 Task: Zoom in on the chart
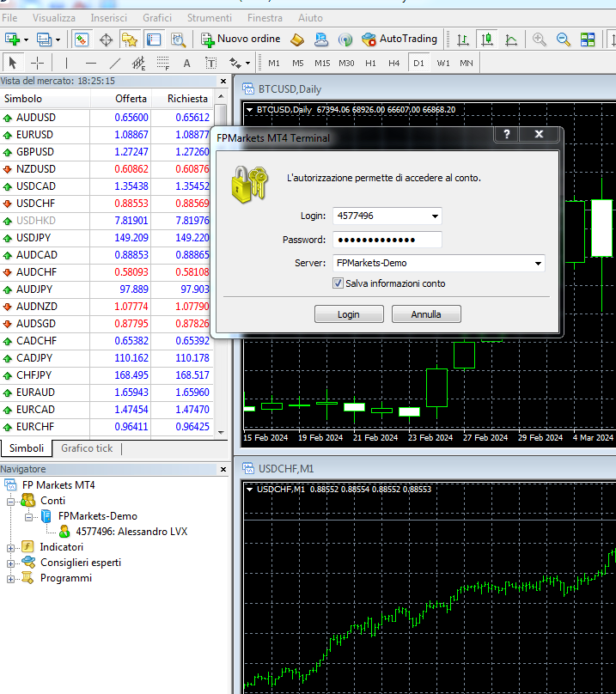(x=539, y=40)
